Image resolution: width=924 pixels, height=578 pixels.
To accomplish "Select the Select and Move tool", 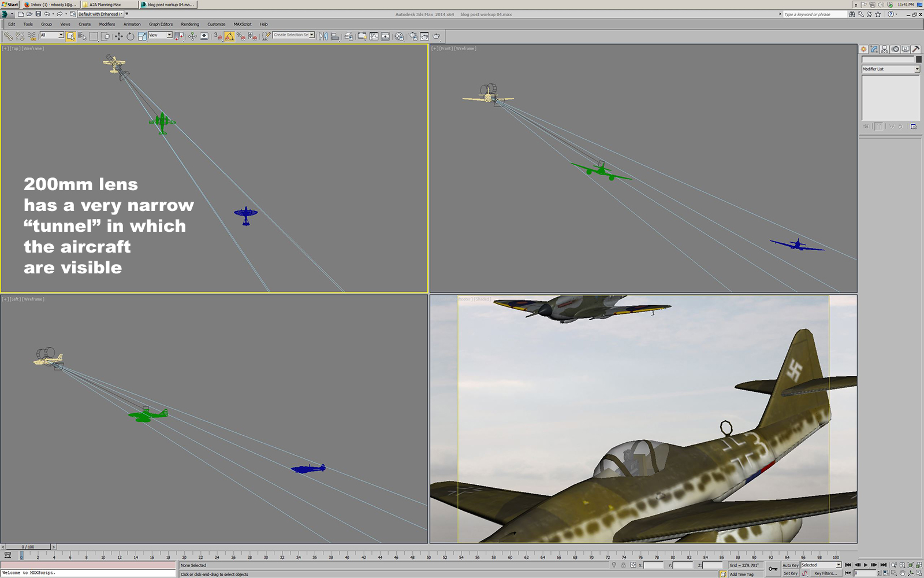I will [118, 36].
